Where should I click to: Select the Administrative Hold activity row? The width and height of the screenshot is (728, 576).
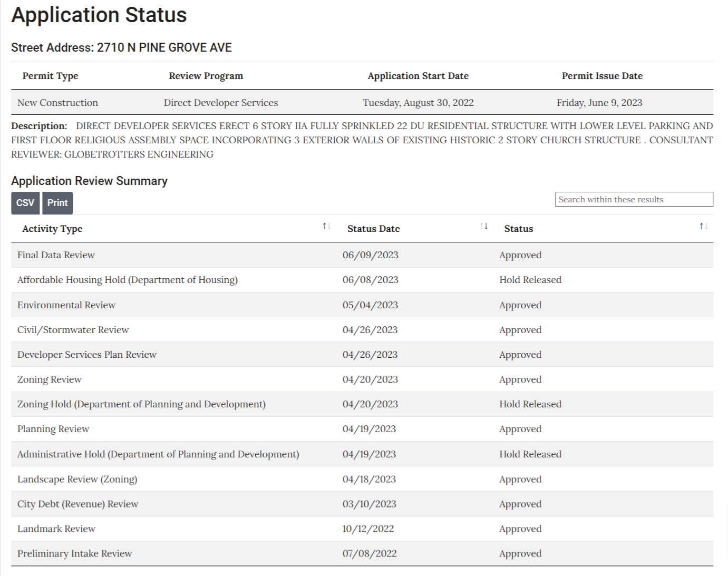362,454
